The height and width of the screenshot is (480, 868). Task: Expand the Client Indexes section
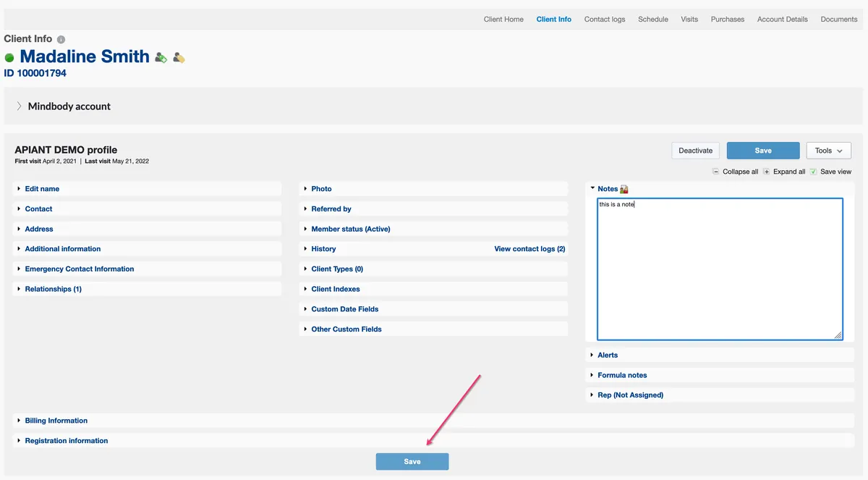[x=433, y=289]
